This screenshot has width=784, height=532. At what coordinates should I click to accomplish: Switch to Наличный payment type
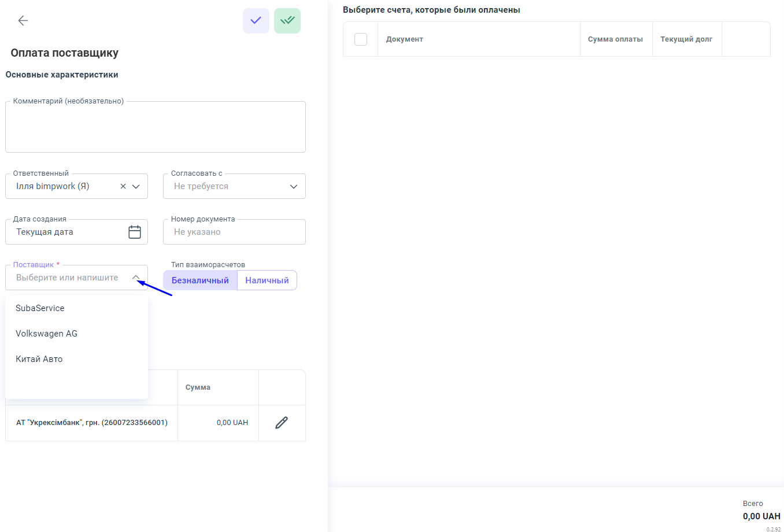coord(267,280)
